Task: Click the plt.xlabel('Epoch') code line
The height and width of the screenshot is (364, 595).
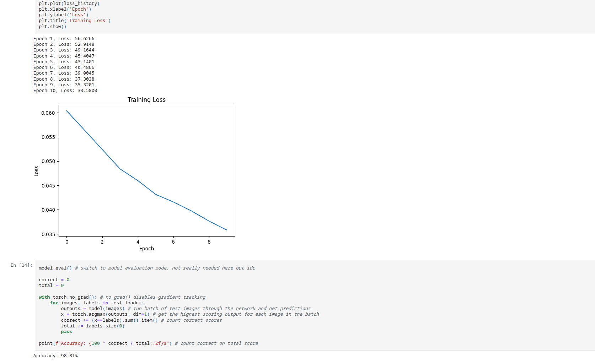Action: [x=65, y=9]
